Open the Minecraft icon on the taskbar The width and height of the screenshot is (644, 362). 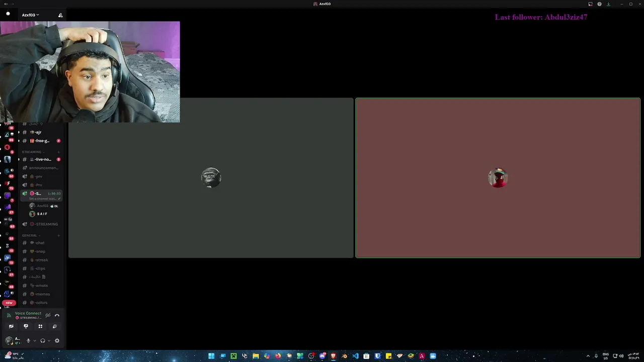pos(233,356)
